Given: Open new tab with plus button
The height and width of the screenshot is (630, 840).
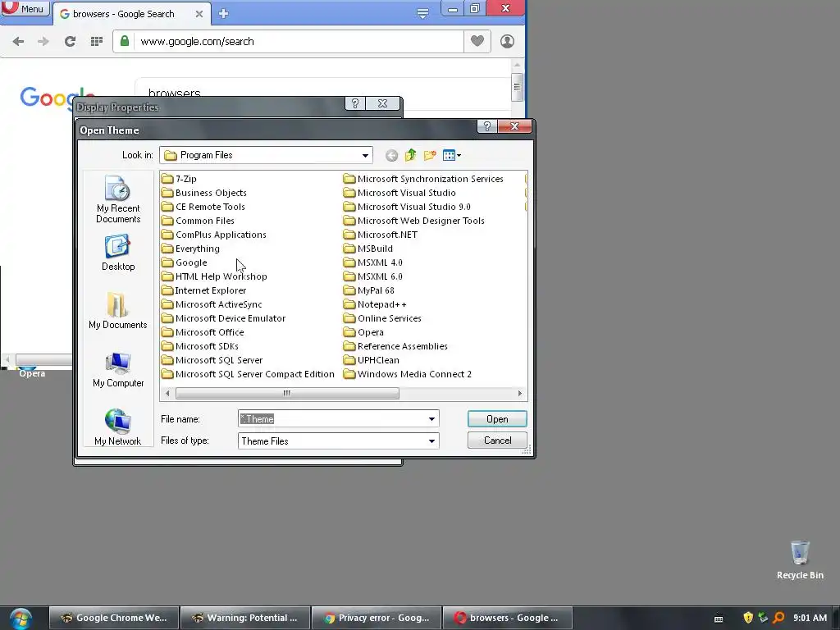Looking at the screenshot, I should (223, 14).
